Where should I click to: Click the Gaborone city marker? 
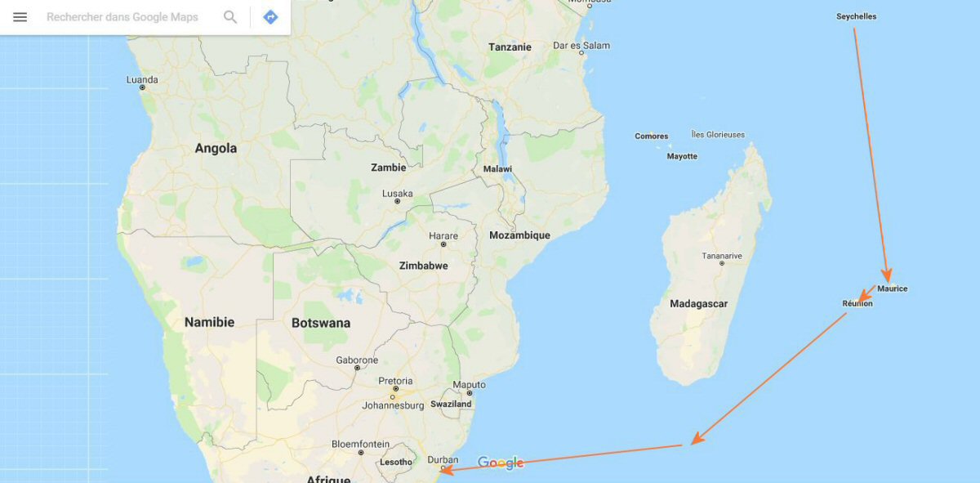click(357, 369)
